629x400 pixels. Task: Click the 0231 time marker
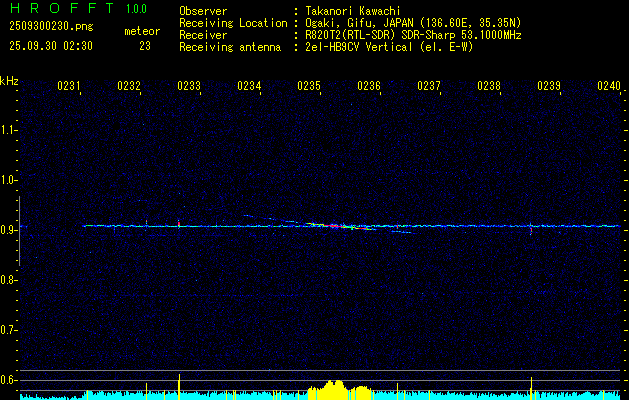pyautogui.click(x=69, y=87)
